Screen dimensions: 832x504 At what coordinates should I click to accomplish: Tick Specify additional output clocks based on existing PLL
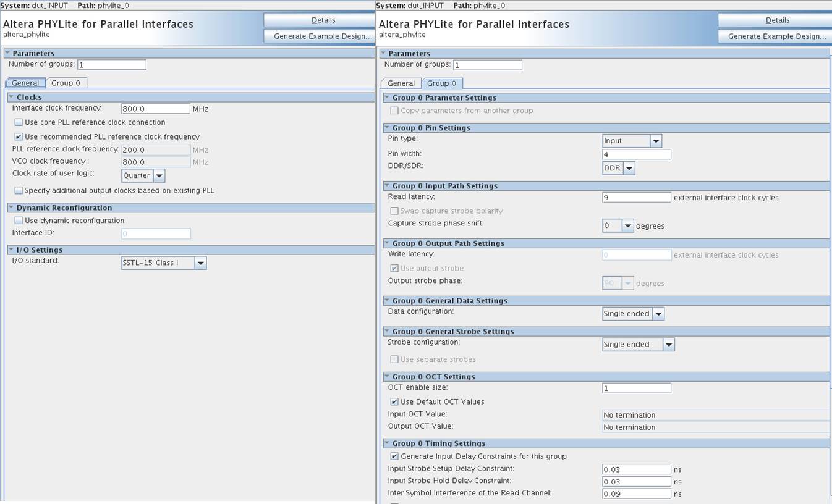[19, 190]
